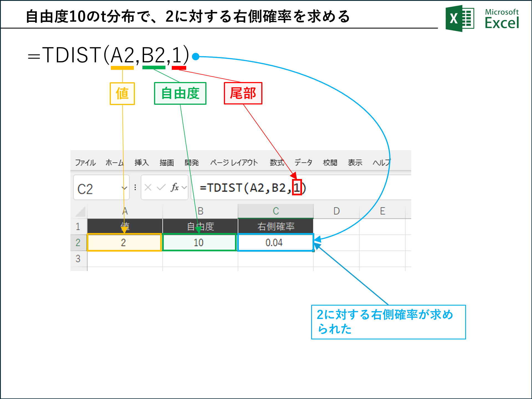Click the cancel (X) formula bar icon

(148, 188)
